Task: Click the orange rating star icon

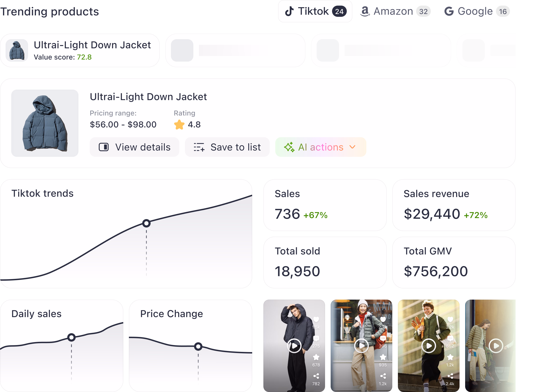Action: 179,125
